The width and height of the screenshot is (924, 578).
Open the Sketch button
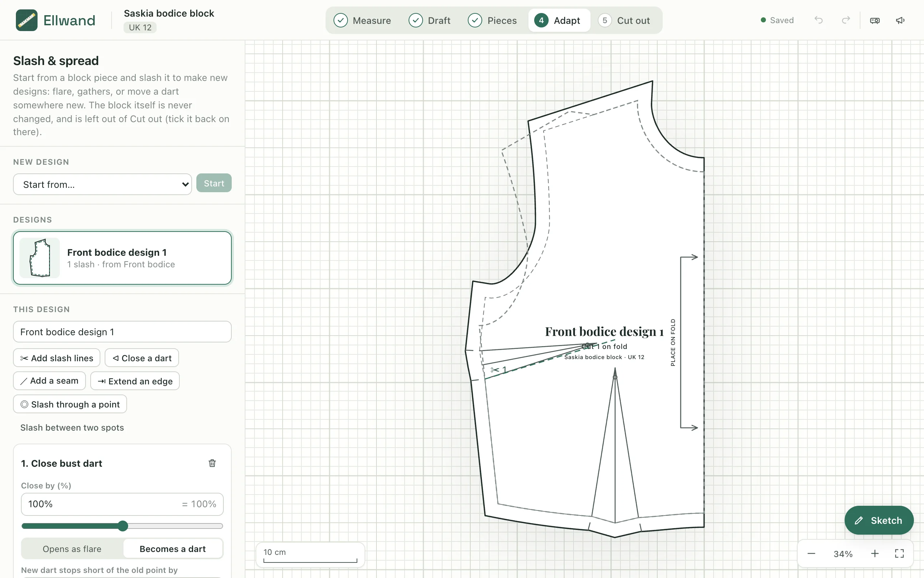point(879,520)
